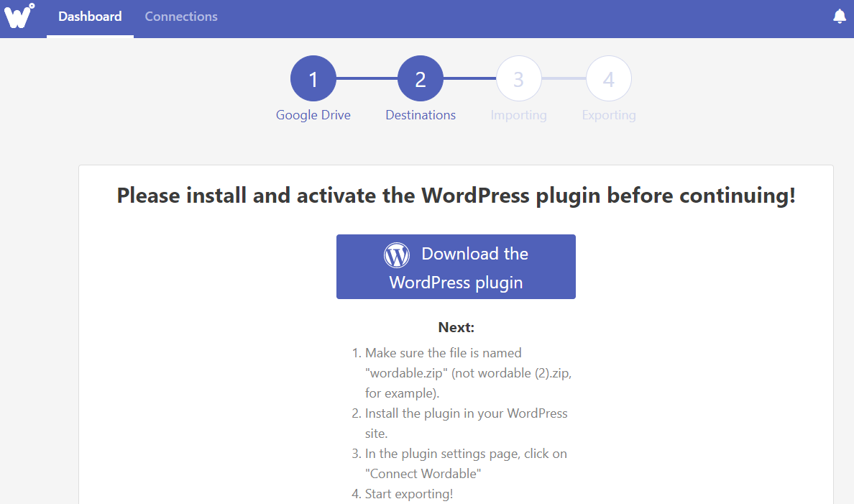This screenshot has width=854, height=504.
Task: Click the Destinations step label
Action: point(421,115)
